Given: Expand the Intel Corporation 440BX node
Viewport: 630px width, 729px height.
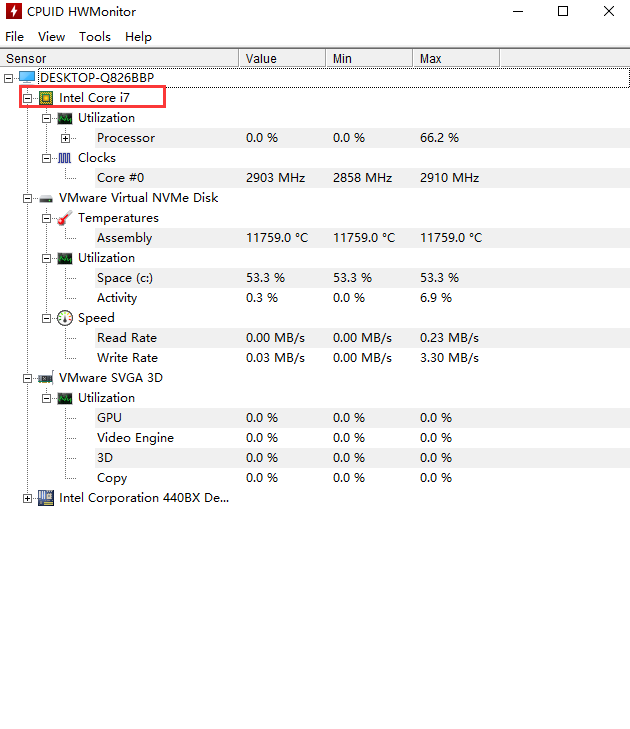Looking at the screenshot, I should point(28,498).
